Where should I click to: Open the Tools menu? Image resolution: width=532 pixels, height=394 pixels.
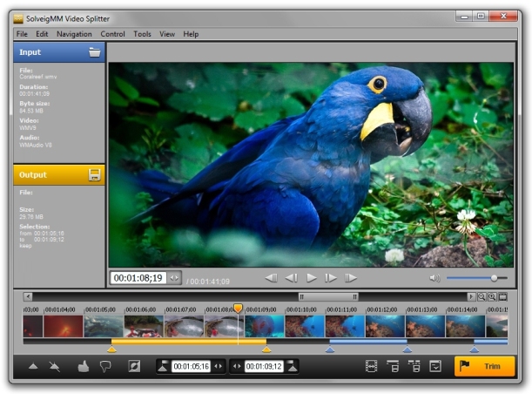(x=142, y=34)
